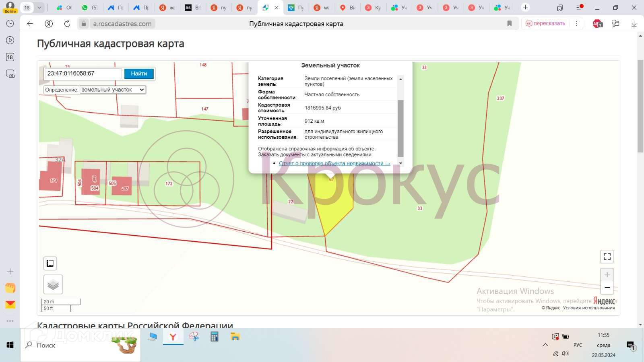Open the Yandex home page button
The width and height of the screenshot is (644, 362).
click(49, 24)
